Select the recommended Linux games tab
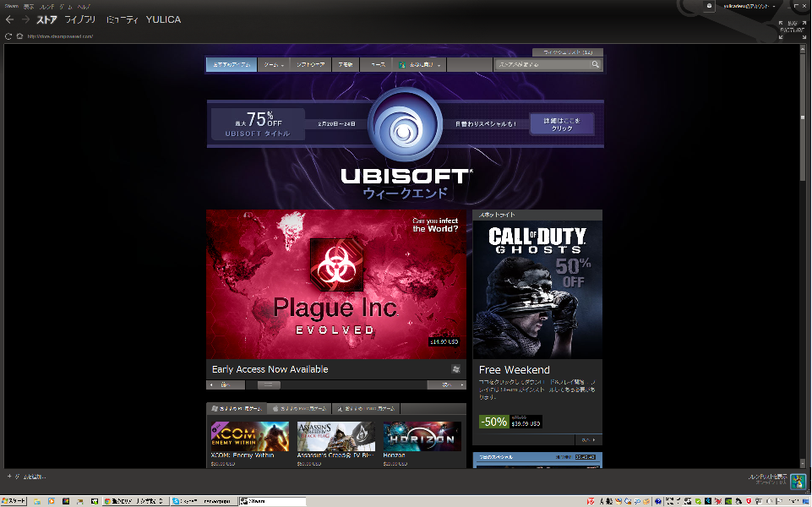 pyautogui.click(x=366, y=409)
